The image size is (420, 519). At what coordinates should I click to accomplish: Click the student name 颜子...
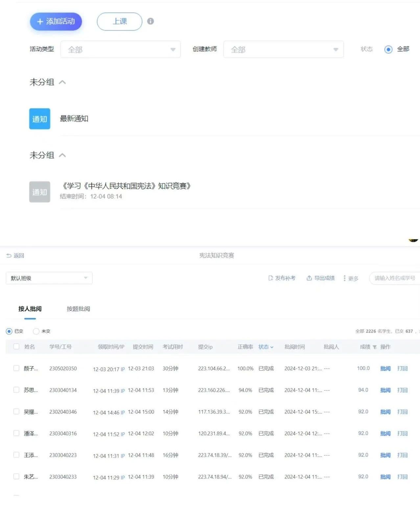pos(31,368)
